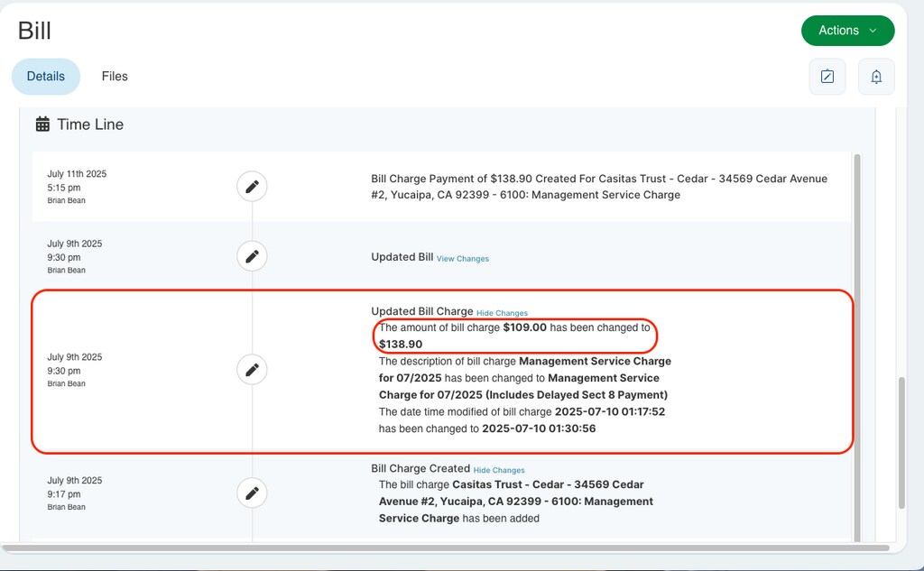Collapse changes under Bill Charge Created
Image resolution: width=924 pixels, height=571 pixels.
coord(499,470)
